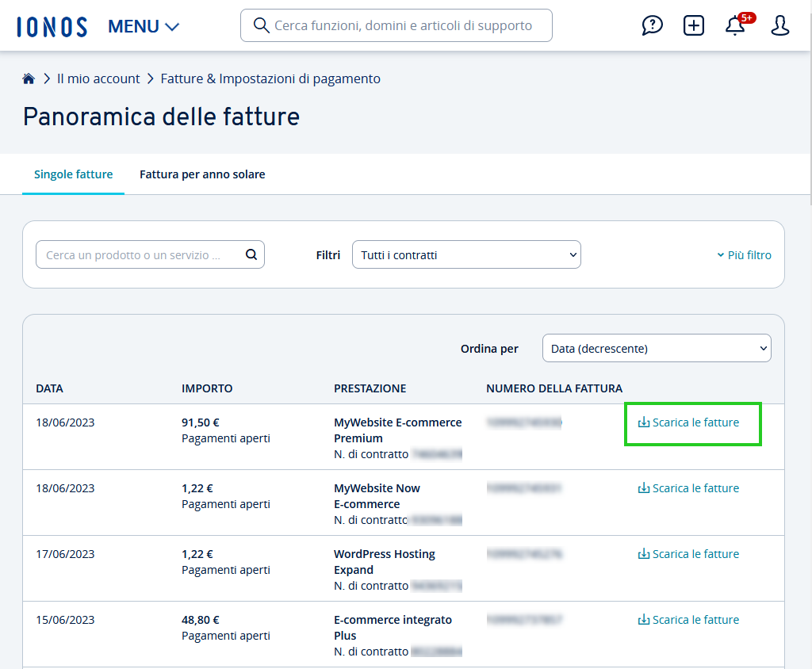
Task: Click the NUMERO DELLA FATTURA column header
Action: 554,388
